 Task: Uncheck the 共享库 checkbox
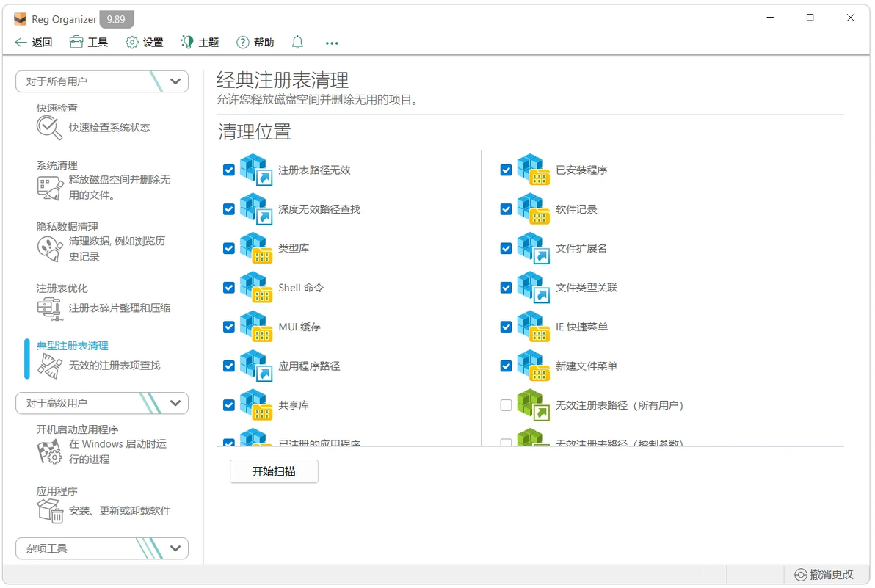(x=229, y=405)
